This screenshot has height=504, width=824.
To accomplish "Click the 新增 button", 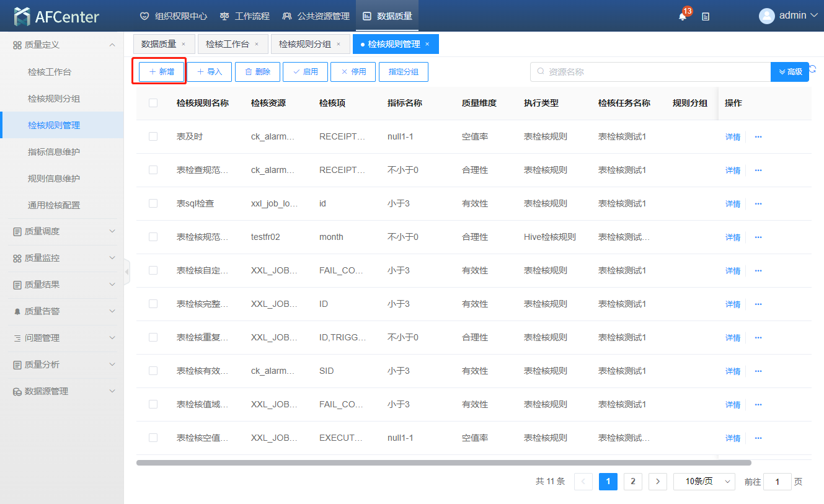I will [162, 72].
